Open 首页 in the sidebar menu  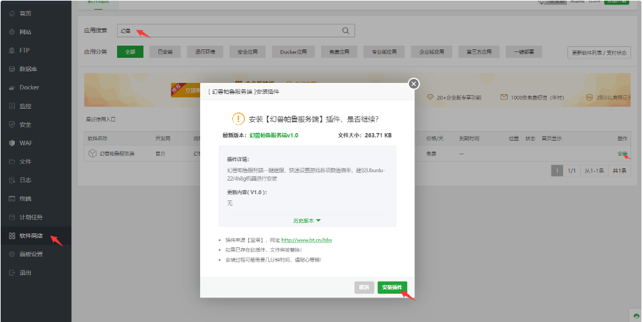coord(26,13)
